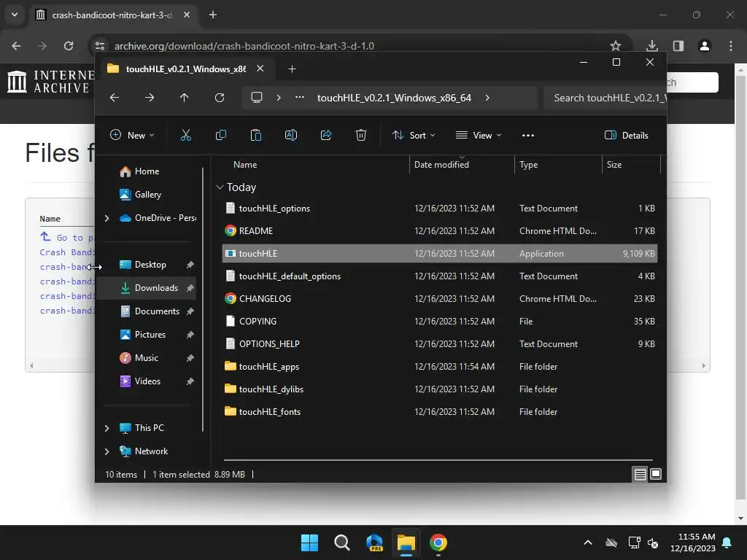Expand This PC tree node
Viewport: 747px width, 560px height.
point(107,428)
